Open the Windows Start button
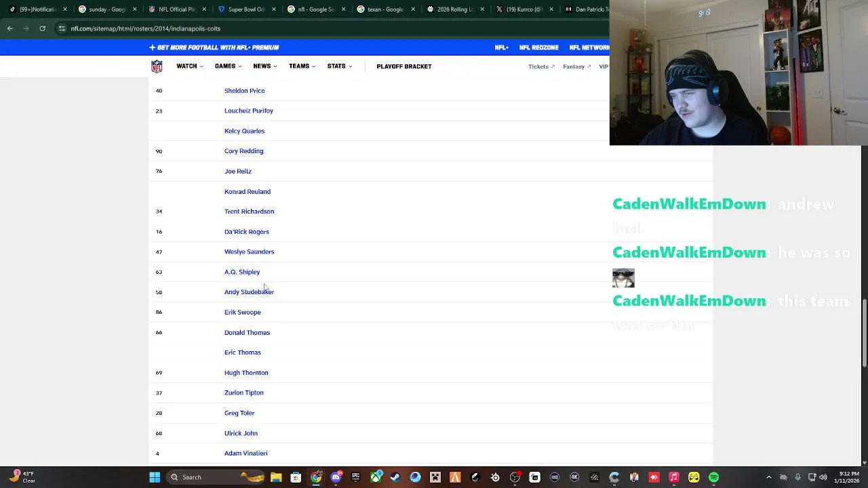This screenshot has height=488, width=868. click(x=155, y=477)
